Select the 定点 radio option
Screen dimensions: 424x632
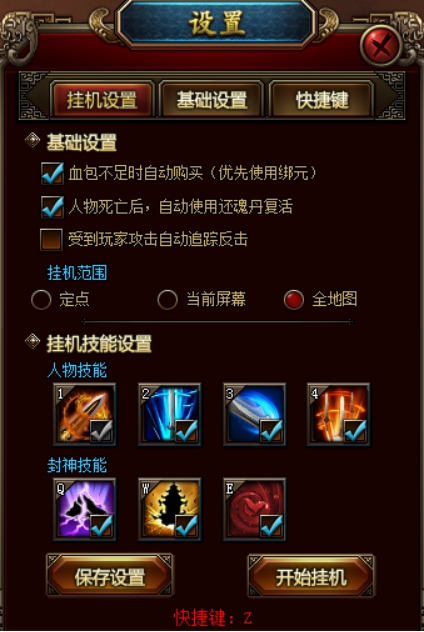pos(41,300)
